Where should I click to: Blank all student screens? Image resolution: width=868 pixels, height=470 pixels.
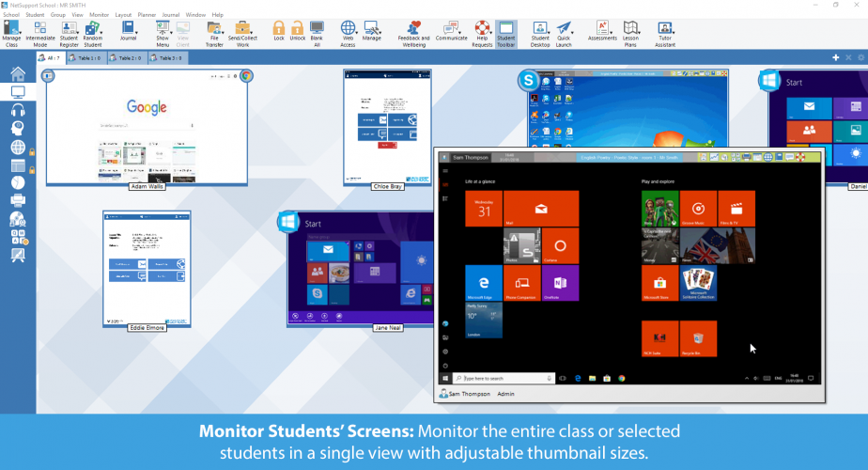click(317, 33)
